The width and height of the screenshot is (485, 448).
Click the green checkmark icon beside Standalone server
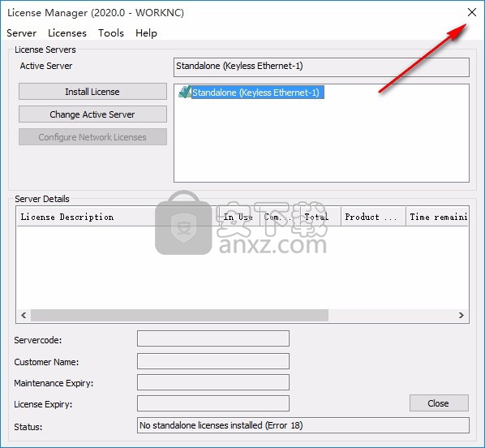point(185,92)
